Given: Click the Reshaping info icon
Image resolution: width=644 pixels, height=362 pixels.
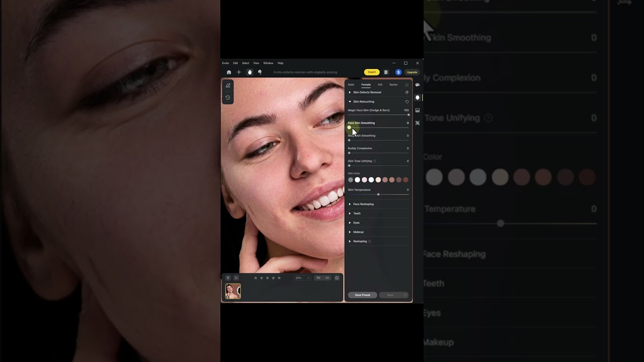Looking at the screenshot, I should (370, 241).
